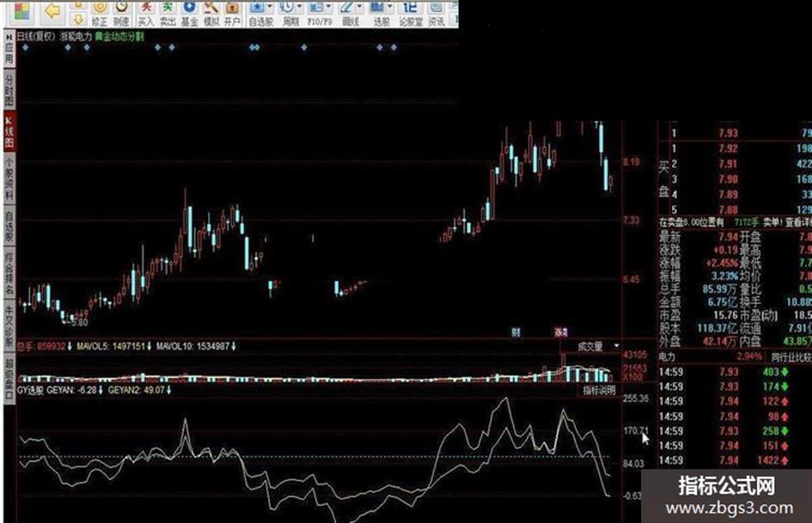Click the GY选股 indicator name
This screenshot has height=523, width=812.
(x=30, y=389)
